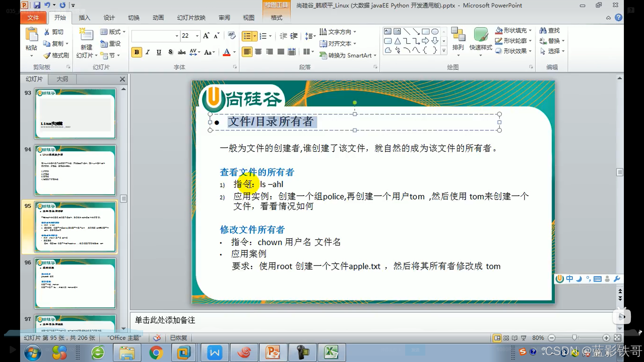The height and width of the screenshot is (362, 644).
Task: Click the zoom slider handle
Action: pyautogui.click(x=575, y=338)
